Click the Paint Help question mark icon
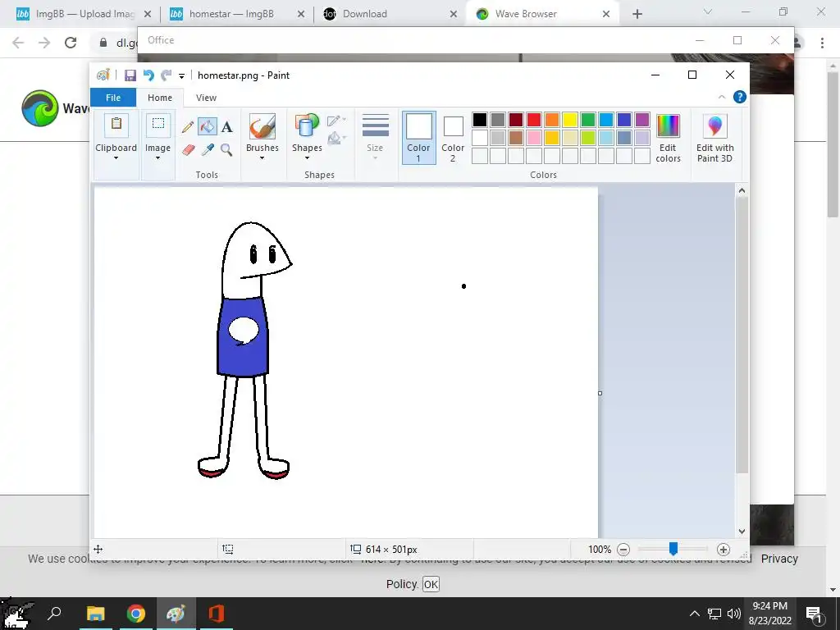The image size is (840, 630). click(x=740, y=97)
